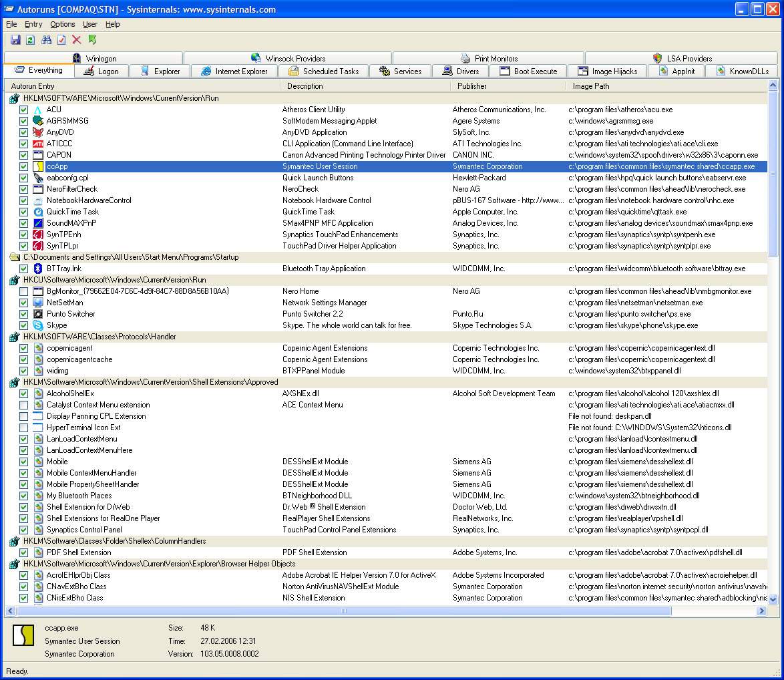Open the Help menu
The image size is (784, 680).
tap(112, 24)
